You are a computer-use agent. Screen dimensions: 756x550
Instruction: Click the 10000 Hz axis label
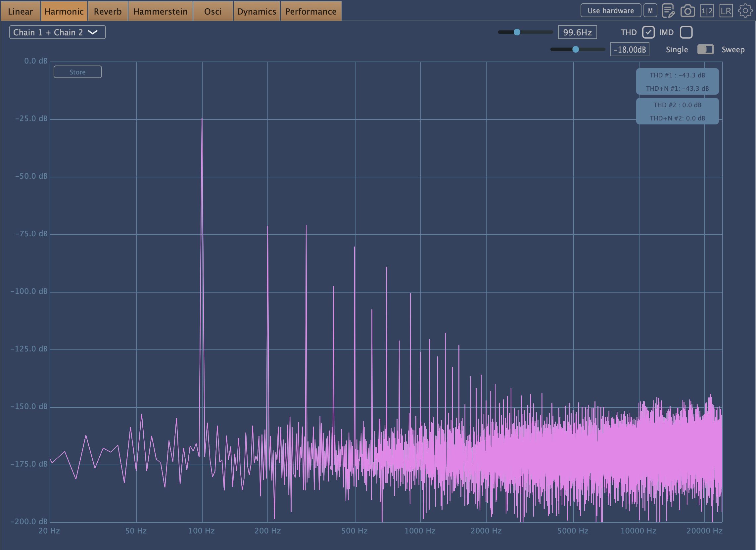(638, 531)
